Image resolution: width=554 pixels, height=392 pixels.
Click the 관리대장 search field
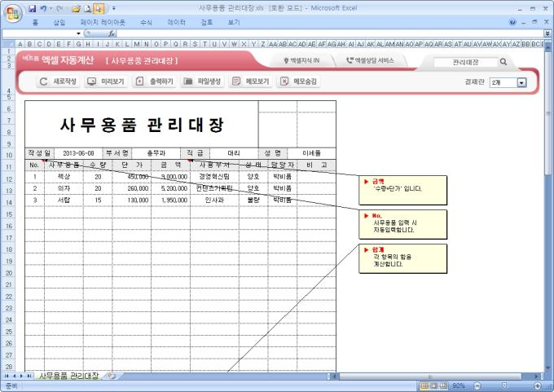click(x=465, y=62)
